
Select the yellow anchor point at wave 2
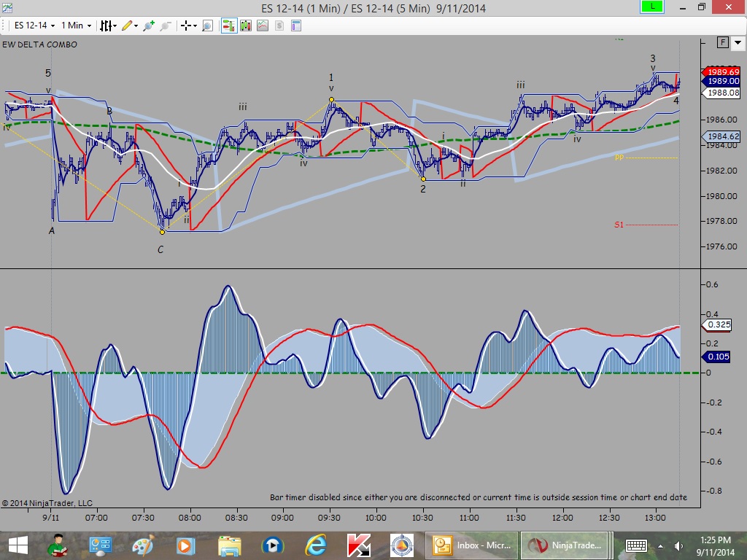coord(423,179)
